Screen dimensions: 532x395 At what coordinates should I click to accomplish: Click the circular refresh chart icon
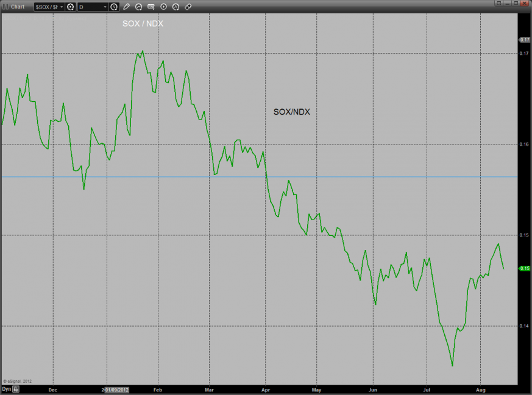point(138,7)
